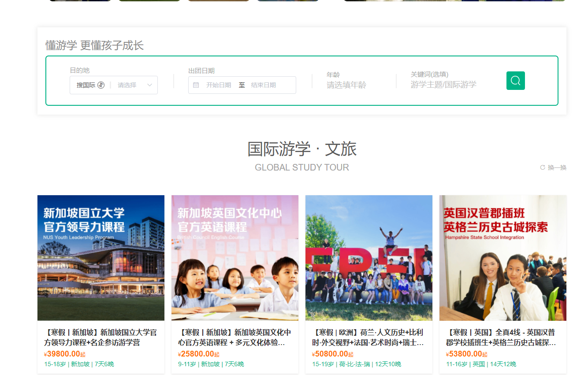Select the 开始日期 start date field

click(219, 85)
